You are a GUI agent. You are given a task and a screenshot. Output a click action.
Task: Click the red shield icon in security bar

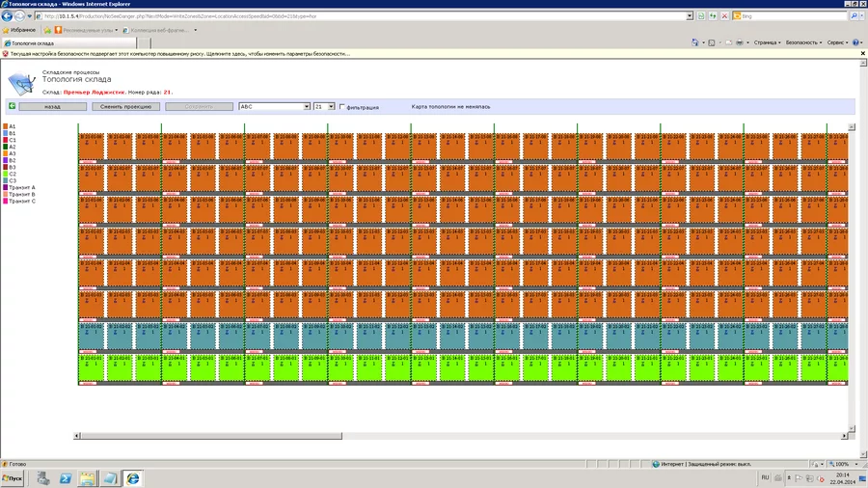pyautogui.click(x=5, y=54)
